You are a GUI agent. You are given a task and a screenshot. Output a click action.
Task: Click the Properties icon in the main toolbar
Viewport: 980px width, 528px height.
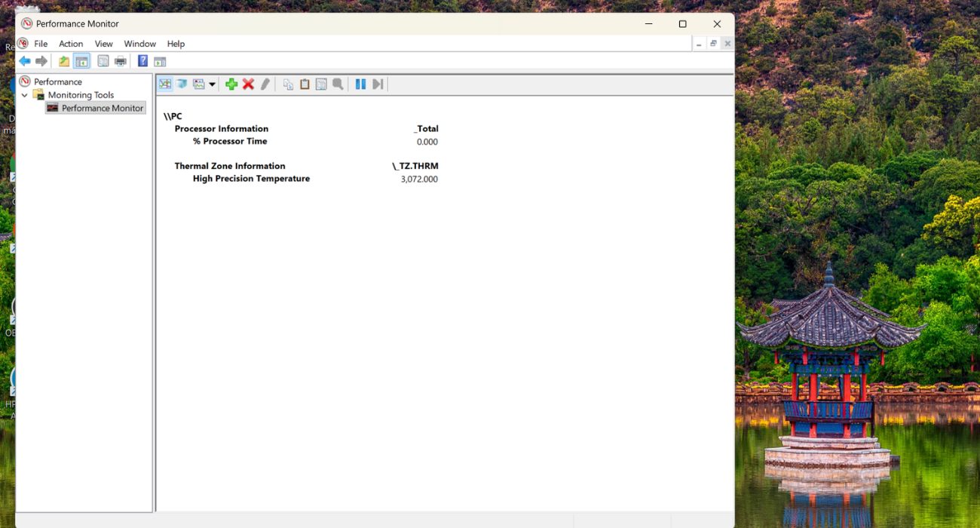pos(103,61)
